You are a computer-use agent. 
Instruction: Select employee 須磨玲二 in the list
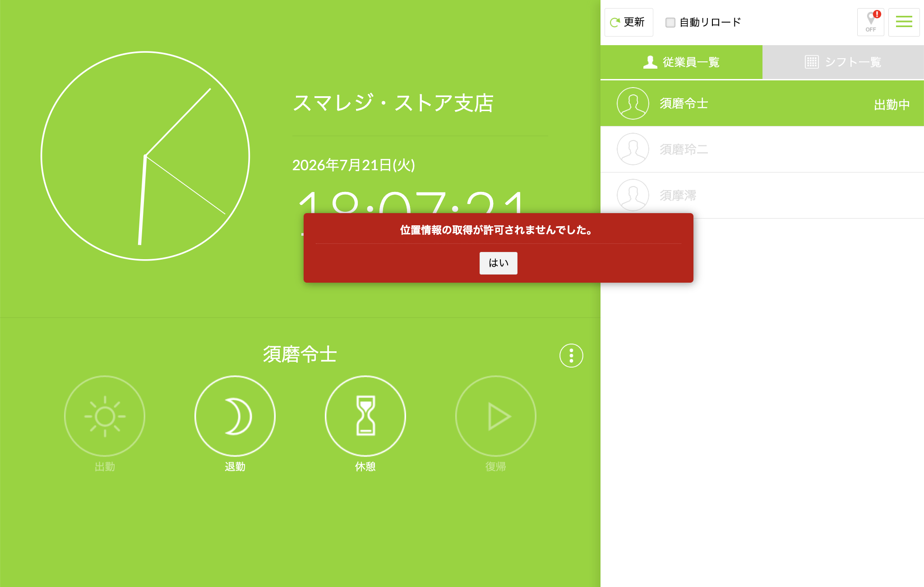762,149
